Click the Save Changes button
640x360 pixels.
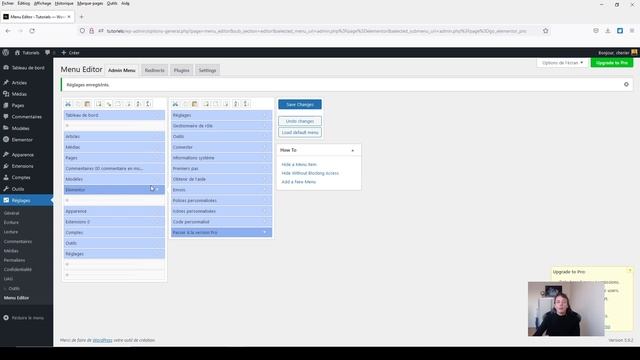(x=300, y=104)
